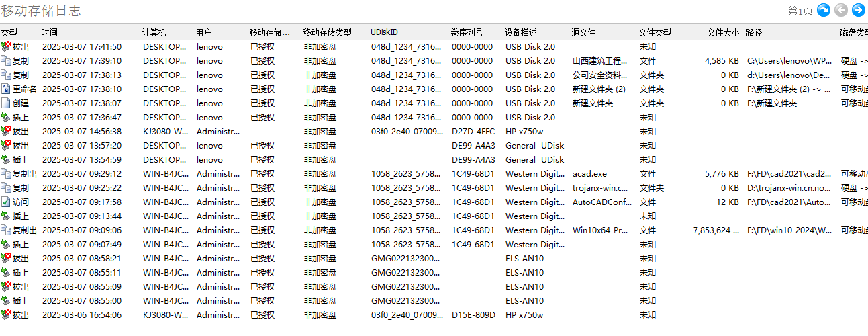Image resolution: width=868 pixels, height=336 pixels.
Task: Click source file 新建文件夹 (2)
Action: click(599, 89)
